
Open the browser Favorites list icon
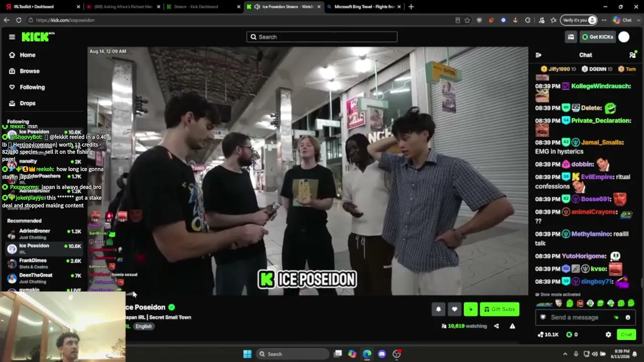coord(553,20)
